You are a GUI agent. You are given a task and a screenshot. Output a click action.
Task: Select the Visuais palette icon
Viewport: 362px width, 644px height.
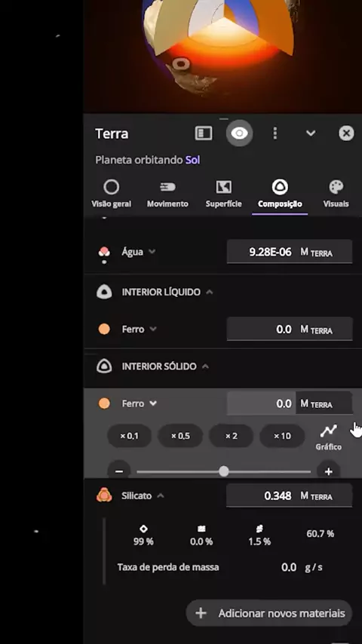(336, 187)
